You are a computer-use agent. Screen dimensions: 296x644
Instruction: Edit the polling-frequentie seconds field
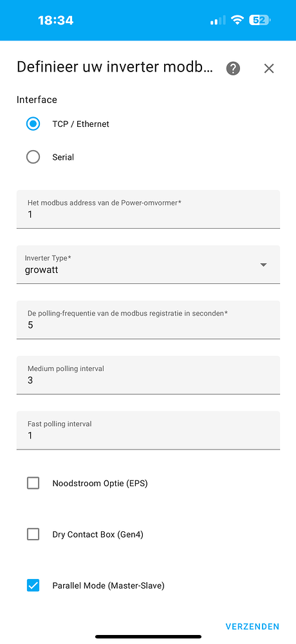(x=148, y=320)
